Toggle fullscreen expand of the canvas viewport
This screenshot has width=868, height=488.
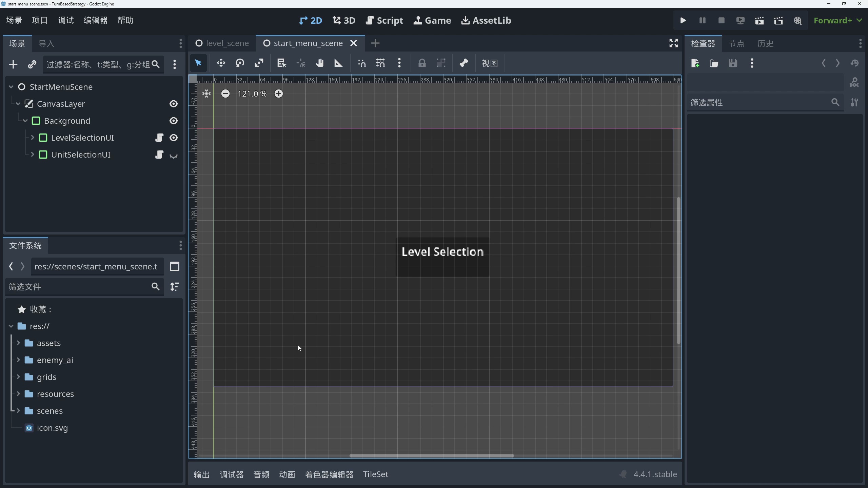(x=673, y=43)
